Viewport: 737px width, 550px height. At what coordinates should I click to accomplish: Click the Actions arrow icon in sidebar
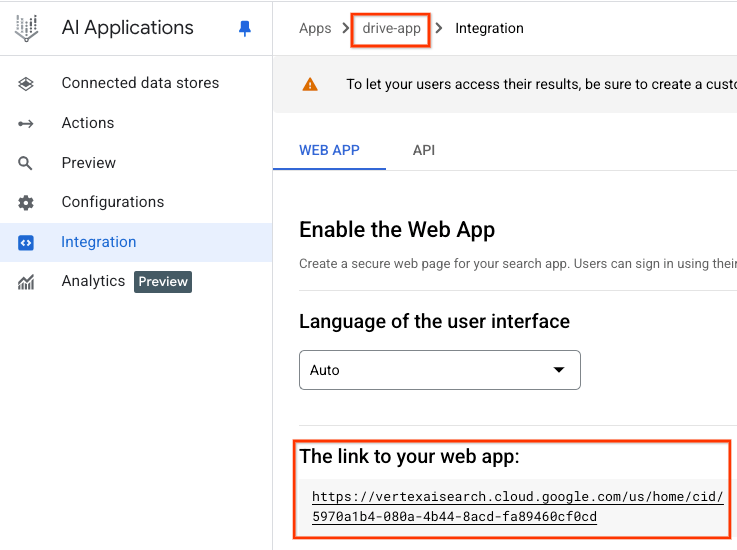[26, 123]
